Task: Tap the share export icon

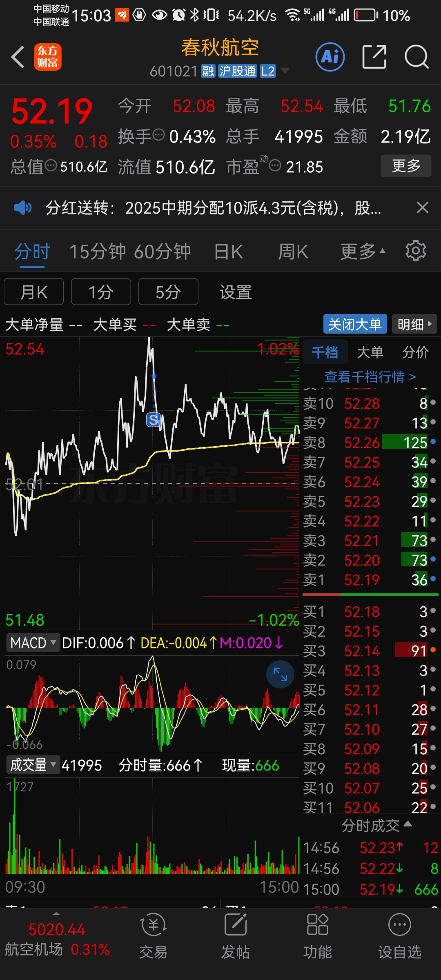Action: tap(374, 57)
